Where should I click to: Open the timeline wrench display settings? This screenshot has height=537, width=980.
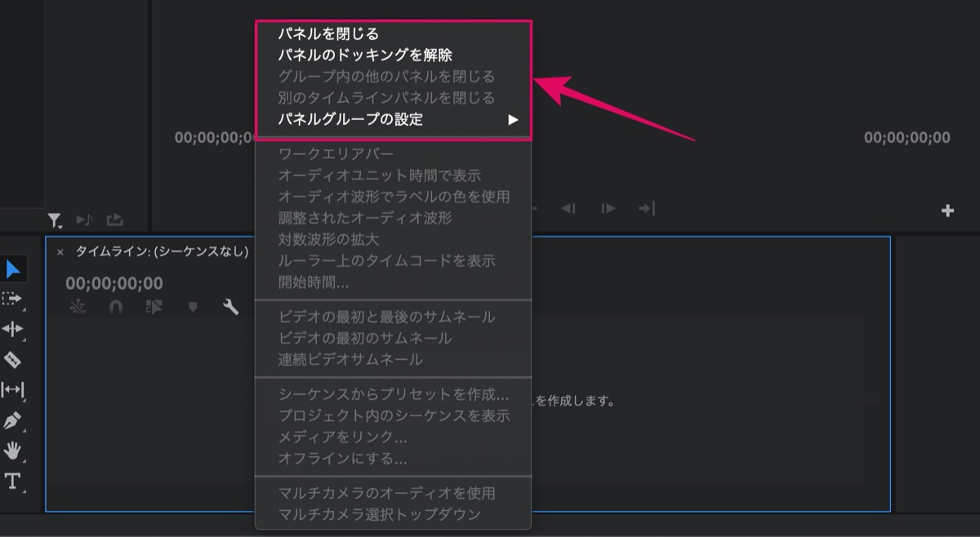(231, 307)
